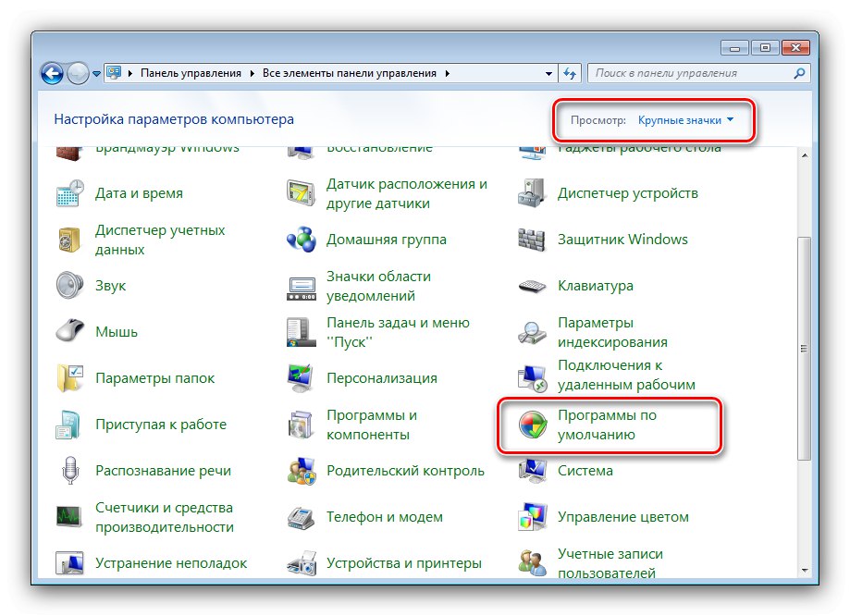Screen dimensions: 850x616
Task: Refresh the Control Panel address bar
Action: click(570, 73)
